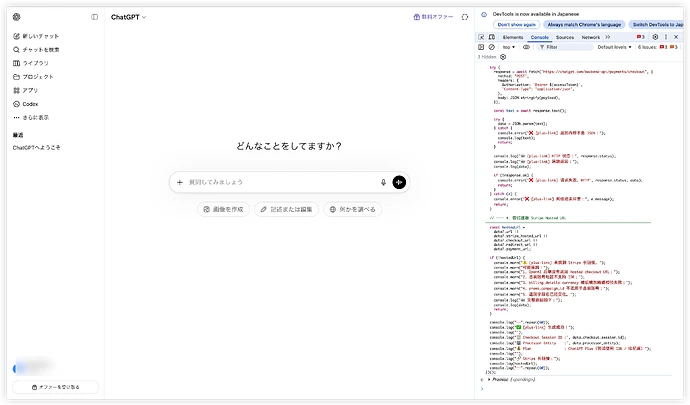Open console settings gear beside 3 Hidden

(x=503, y=57)
